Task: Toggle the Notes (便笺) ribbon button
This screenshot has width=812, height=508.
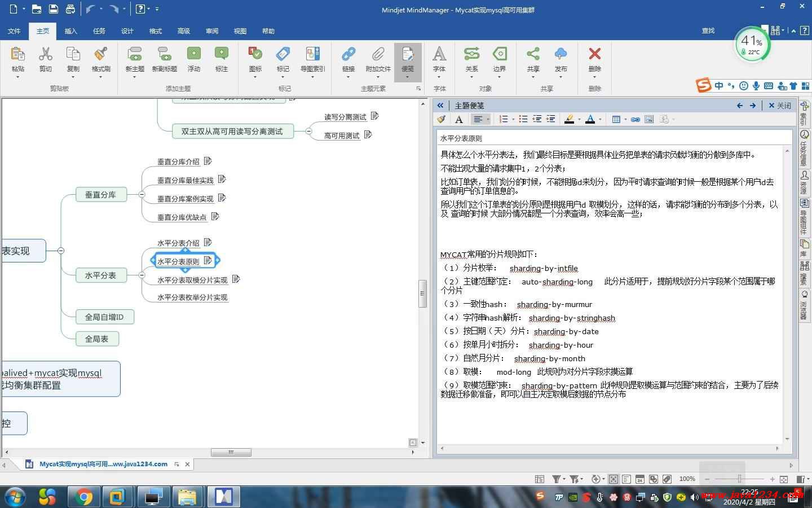Action: pos(408,62)
